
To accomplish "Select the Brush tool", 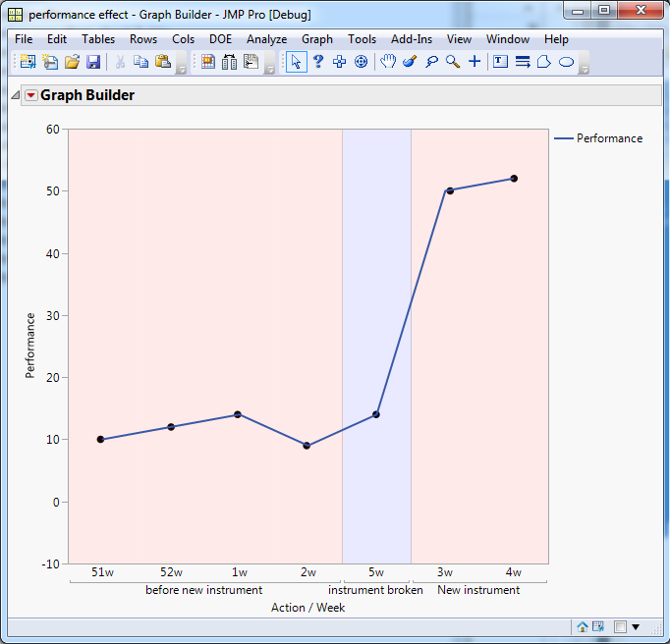I will [410, 62].
